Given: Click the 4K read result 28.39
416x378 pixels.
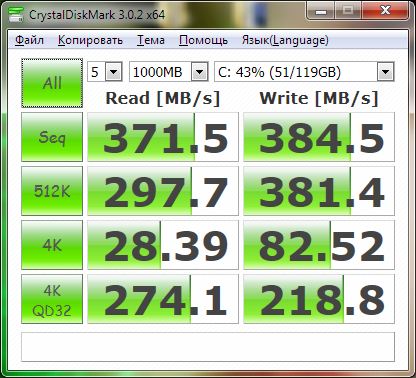Looking at the screenshot, I should (163, 245).
